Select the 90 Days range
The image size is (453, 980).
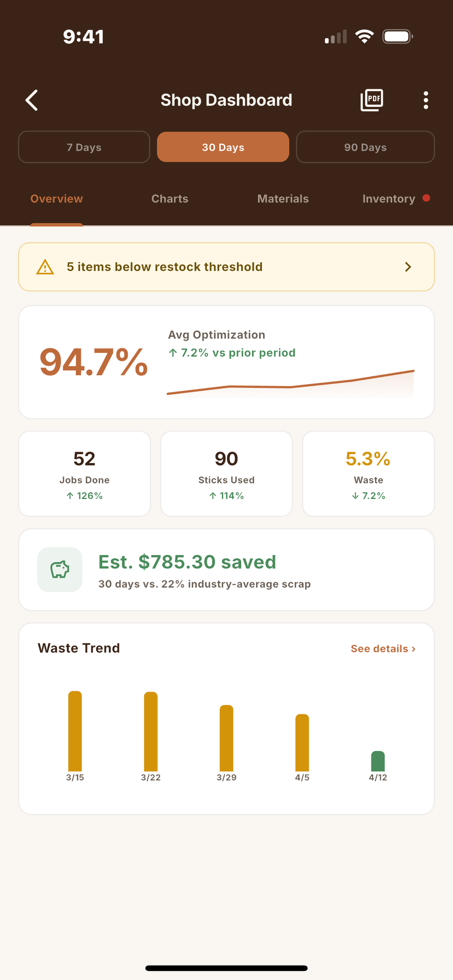pyautogui.click(x=365, y=147)
